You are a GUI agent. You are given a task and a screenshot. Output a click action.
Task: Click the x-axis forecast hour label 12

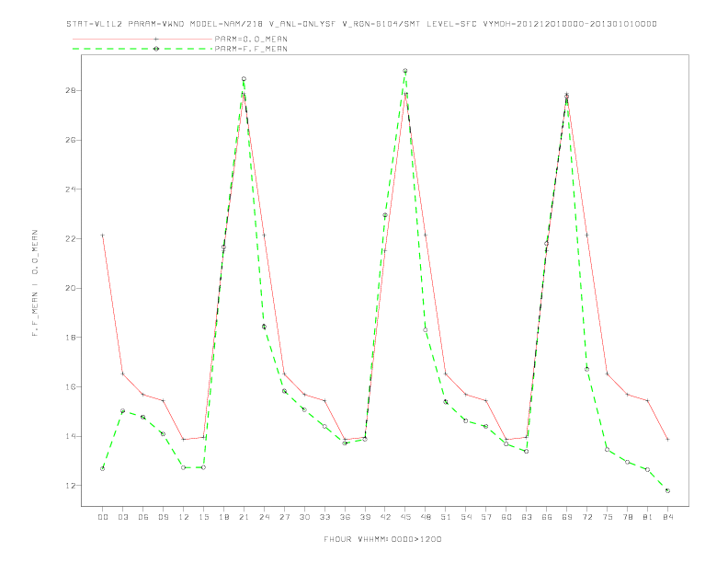[x=184, y=517]
